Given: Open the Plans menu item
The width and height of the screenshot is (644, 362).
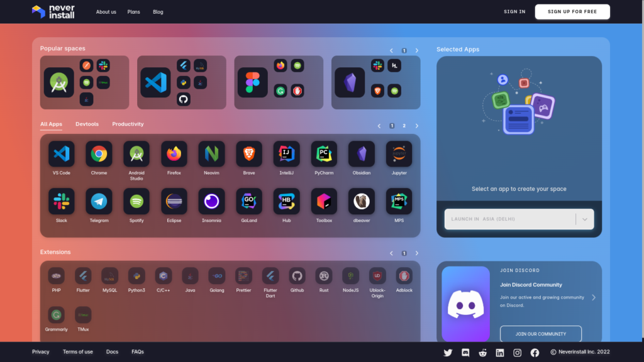Looking at the screenshot, I should pyautogui.click(x=134, y=12).
